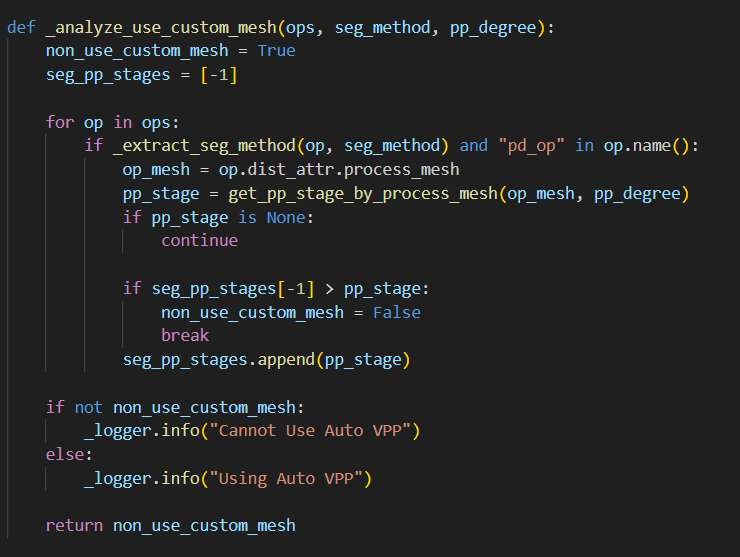Click the True value assignment
The image size is (740, 557).
(276, 50)
